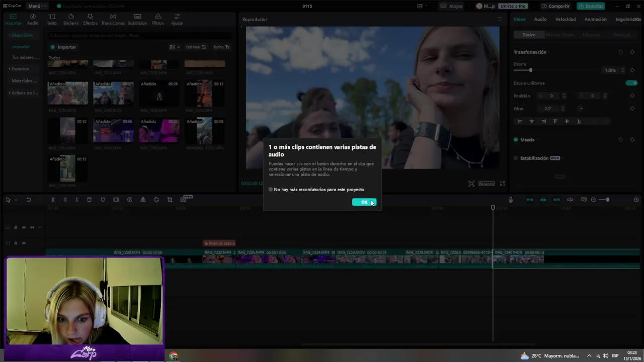This screenshot has height=362, width=644.
Task: Open the Importar media tab
Action: (13, 20)
